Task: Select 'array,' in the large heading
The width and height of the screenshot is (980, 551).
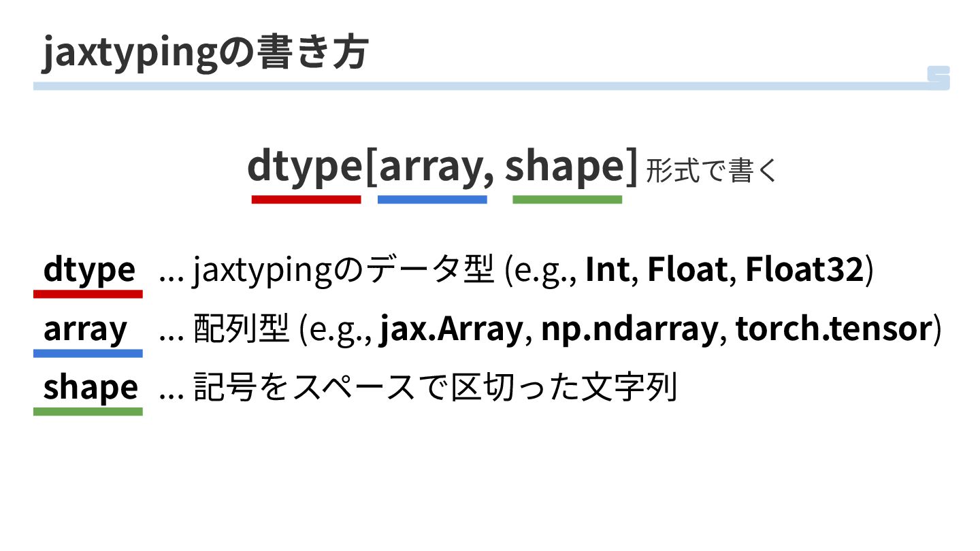Action: 436,167
